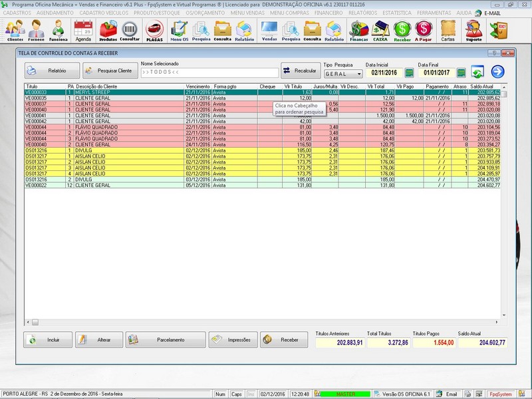The height and width of the screenshot is (399, 532).
Task: Click the Títulos Anteriores value 202.883,91
Action: (x=339, y=342)
